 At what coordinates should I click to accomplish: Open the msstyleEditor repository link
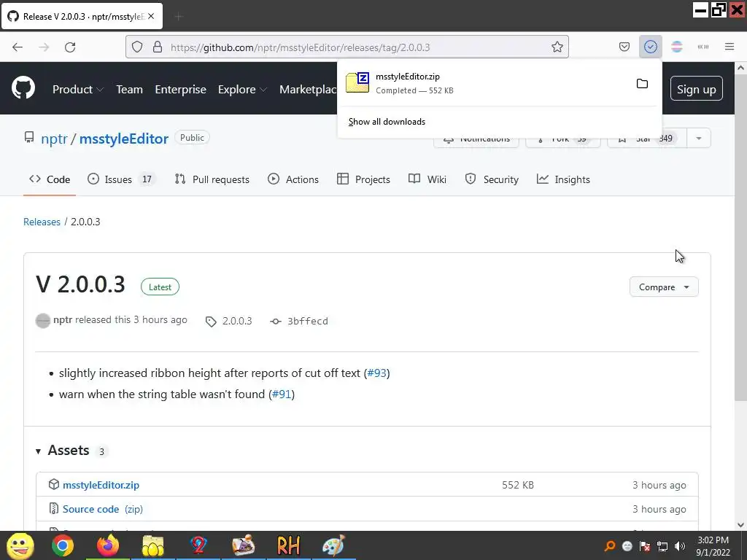[124, 139]
